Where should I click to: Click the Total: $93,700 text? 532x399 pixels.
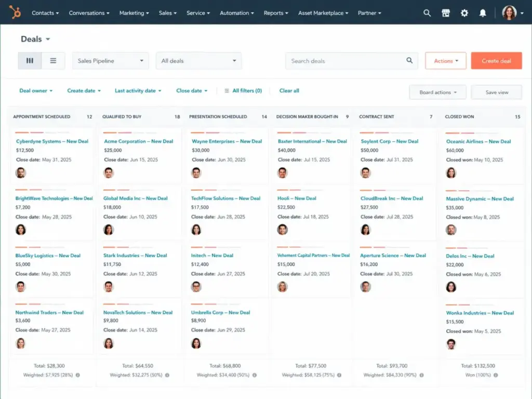(x=392, y=366)
